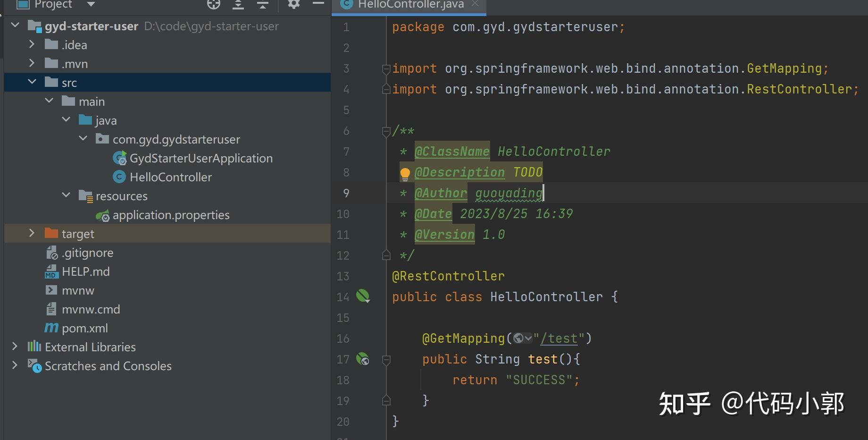Viewport: 868px width, 440px height.
Task: Close the HelloController.java tab
Action: (475, 4)
